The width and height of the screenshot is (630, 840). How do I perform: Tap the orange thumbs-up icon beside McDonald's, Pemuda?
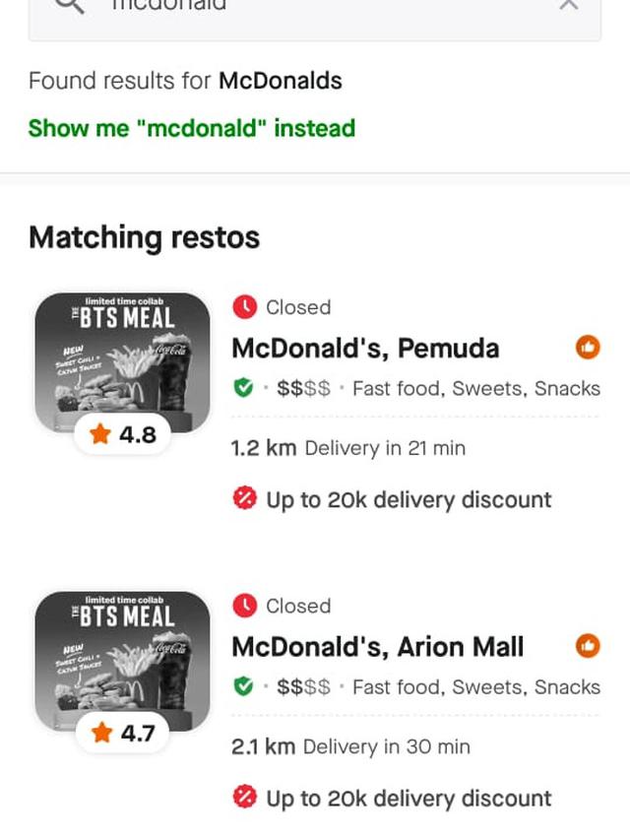[589, 347]
